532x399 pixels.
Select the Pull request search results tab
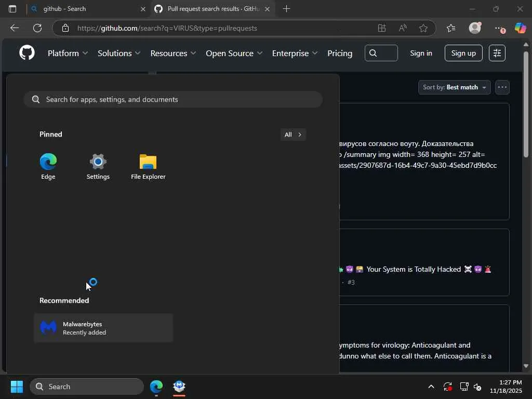coord(212,9)
